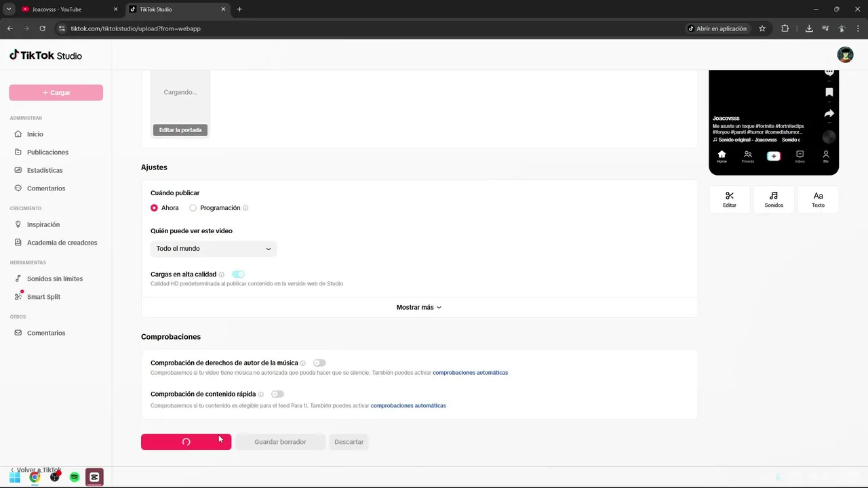Viewport: 868px width, 488px height.
Task: Open Inicio in the sidebar
Action: 35,134
